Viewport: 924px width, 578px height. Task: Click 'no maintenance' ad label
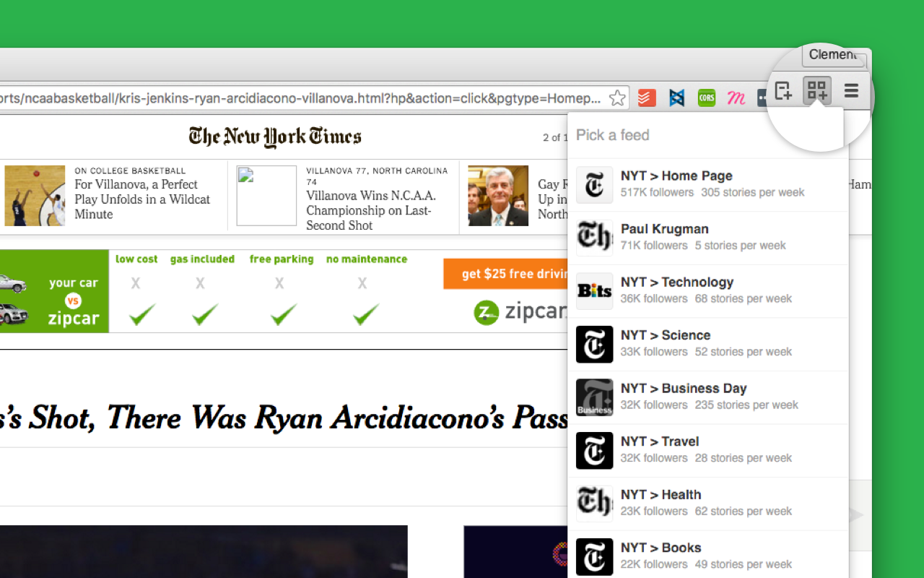pyautogui.click(x=367, y=259)
